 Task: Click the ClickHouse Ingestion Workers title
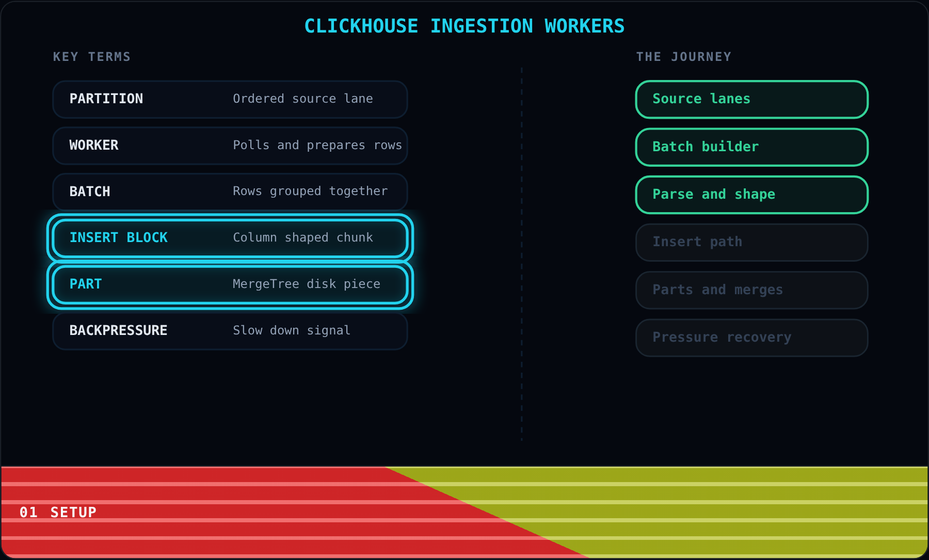[x=464, y=26]
